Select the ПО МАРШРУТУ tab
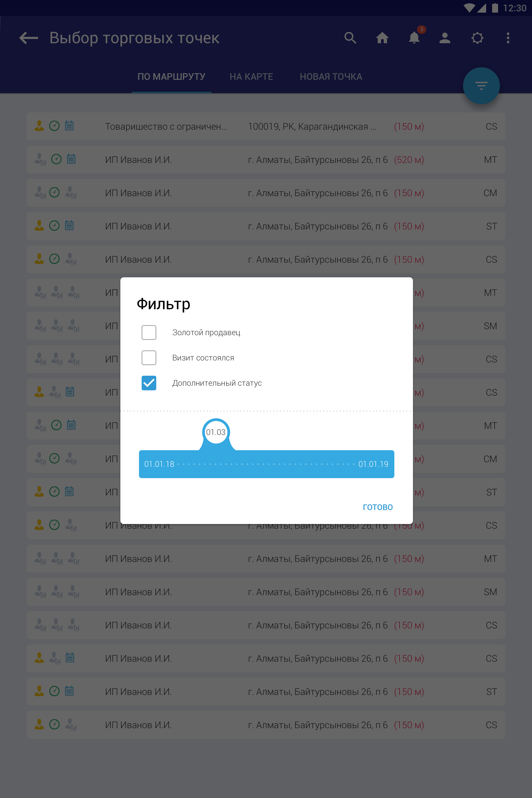The image size is (532, 798). click(x=171, y=77)
